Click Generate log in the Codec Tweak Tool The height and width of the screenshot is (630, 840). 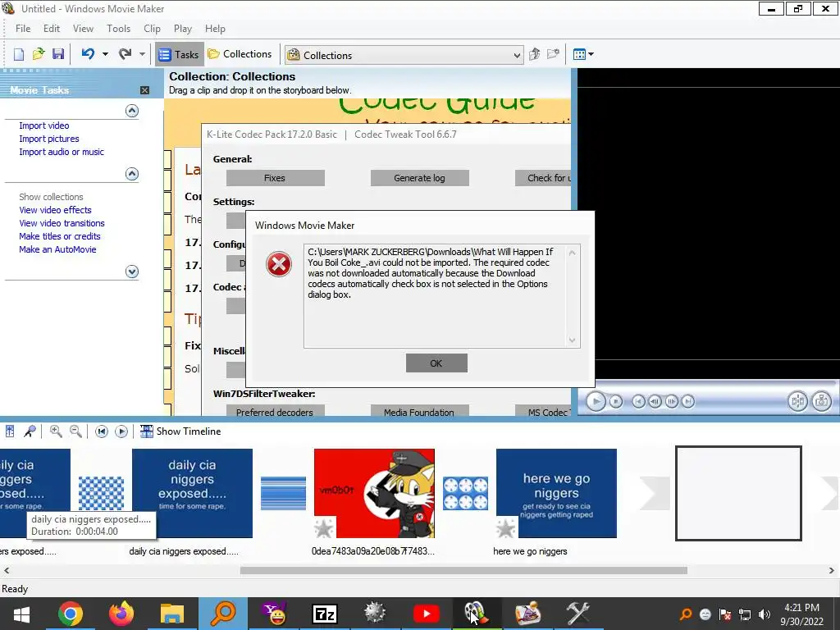419,178
